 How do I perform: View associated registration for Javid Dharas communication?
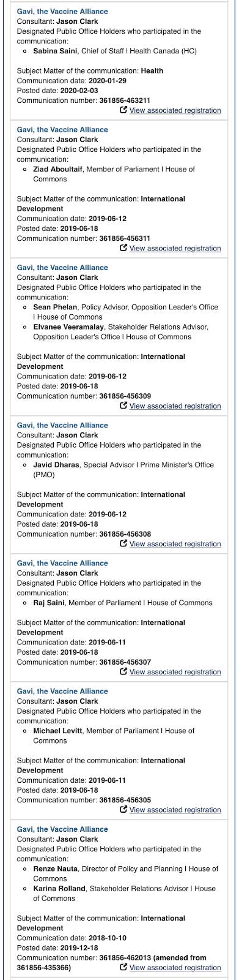coord(175,544)
